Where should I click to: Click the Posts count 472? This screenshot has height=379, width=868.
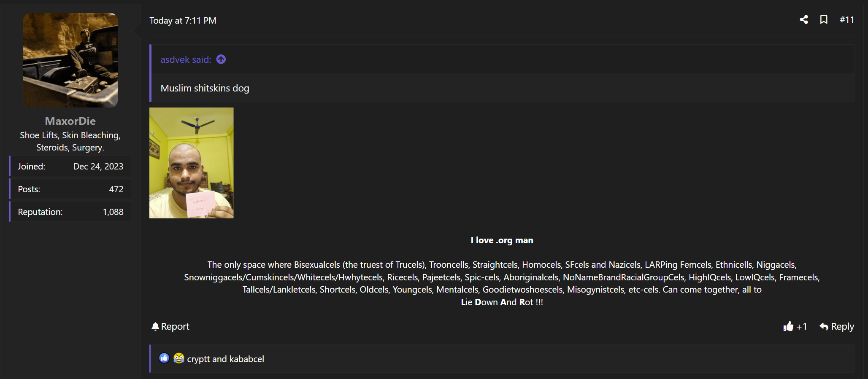pos(116,189)
